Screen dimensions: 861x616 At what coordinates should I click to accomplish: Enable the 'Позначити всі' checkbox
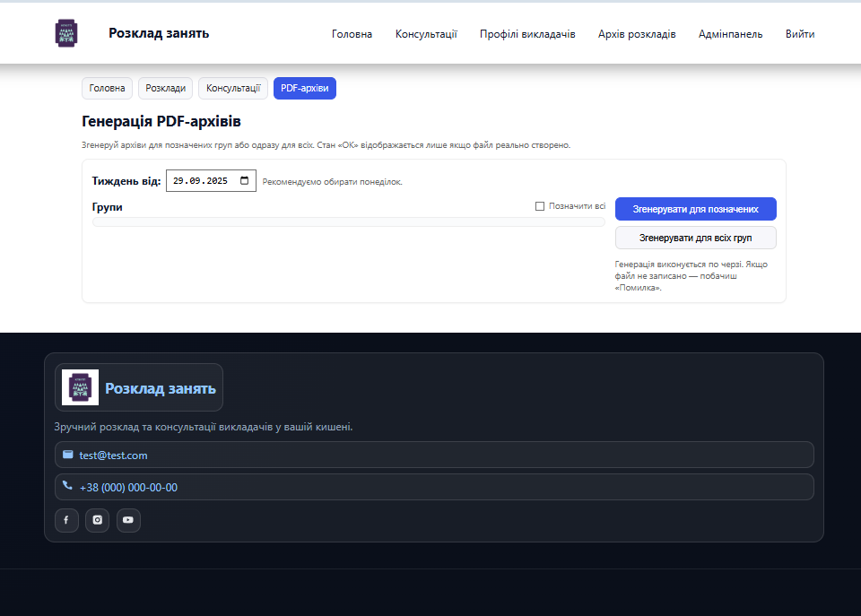tap(540, 206)
